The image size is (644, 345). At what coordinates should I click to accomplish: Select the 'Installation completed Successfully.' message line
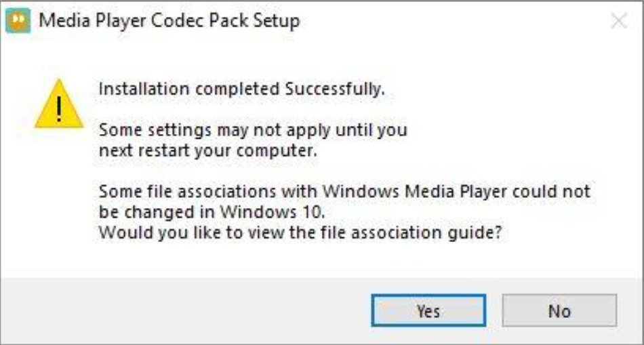[242, 89]
